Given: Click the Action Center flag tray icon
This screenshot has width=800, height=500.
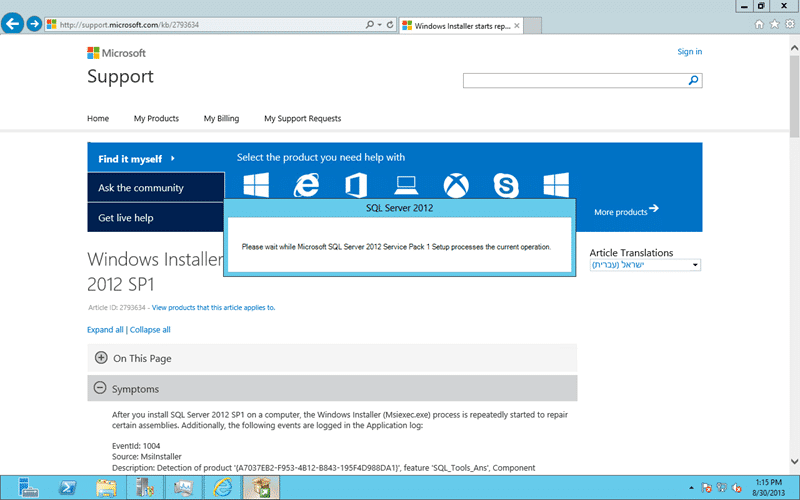Looking at the screenshot, I should [706, 488].
